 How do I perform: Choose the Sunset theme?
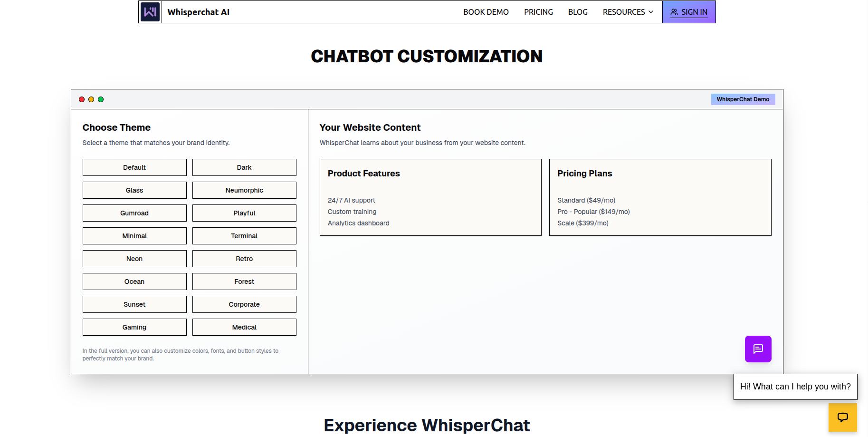[134, 304]
